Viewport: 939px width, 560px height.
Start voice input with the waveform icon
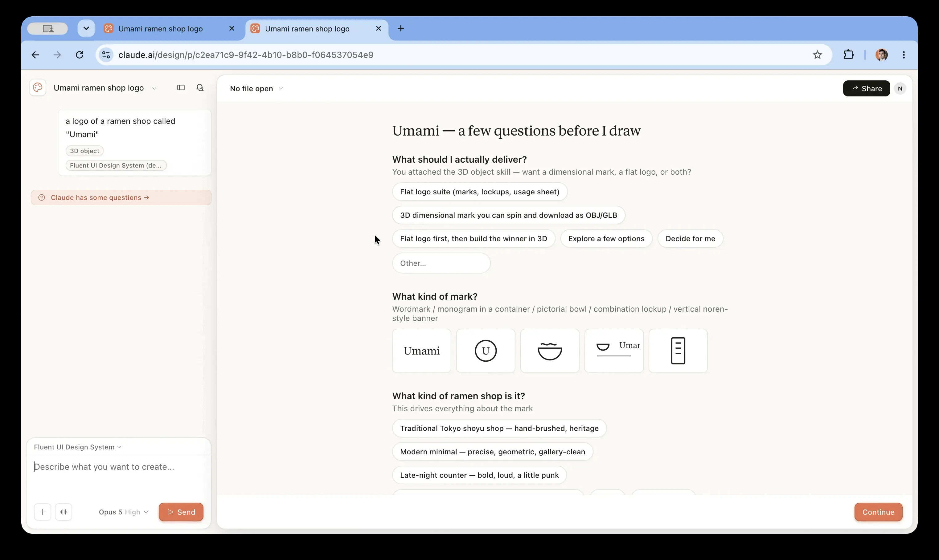tap(64, 512)
